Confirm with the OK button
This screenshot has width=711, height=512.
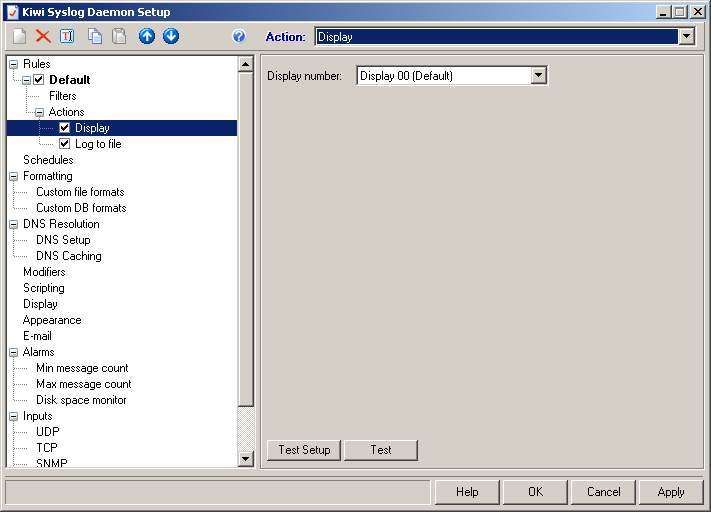[x=535, y=492]
